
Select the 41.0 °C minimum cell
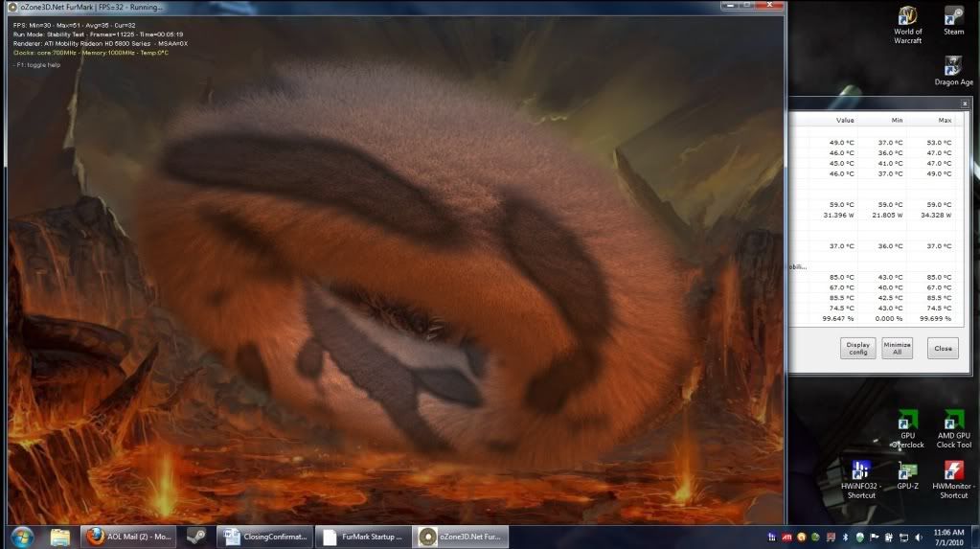click(x=891, y=163)
